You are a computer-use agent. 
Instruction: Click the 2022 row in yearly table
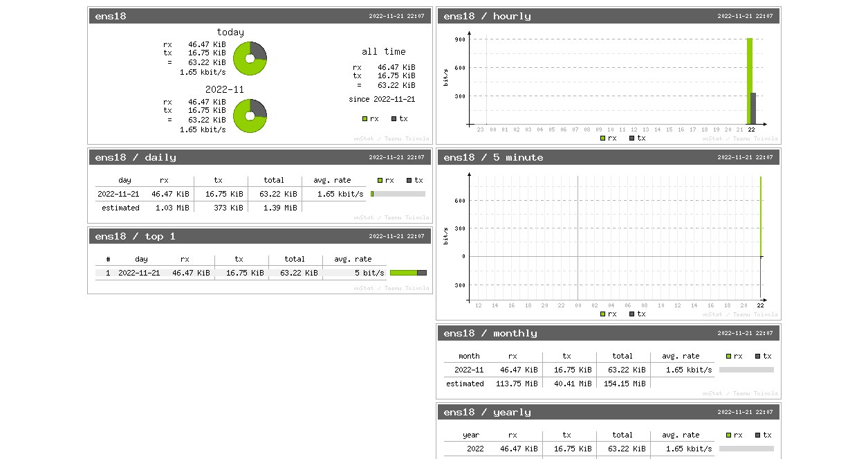pos(609,449)
